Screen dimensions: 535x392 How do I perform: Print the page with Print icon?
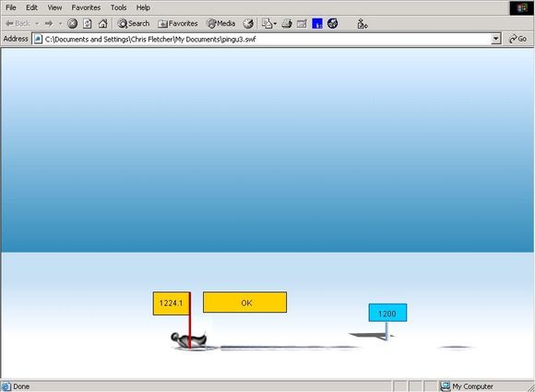[x=287, y=23]
